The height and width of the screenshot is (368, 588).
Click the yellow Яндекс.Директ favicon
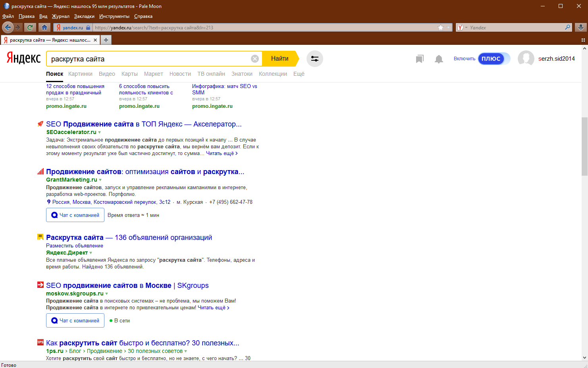click(x=40, y=237)
